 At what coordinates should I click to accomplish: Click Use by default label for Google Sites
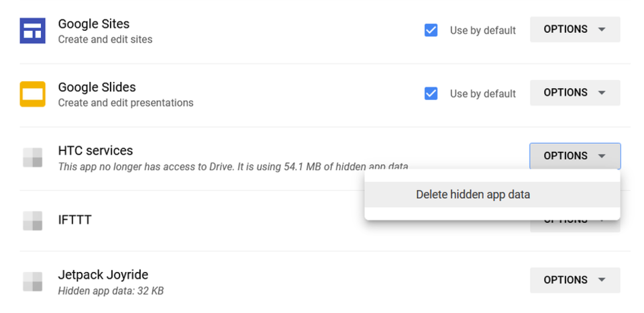(483, 30)
